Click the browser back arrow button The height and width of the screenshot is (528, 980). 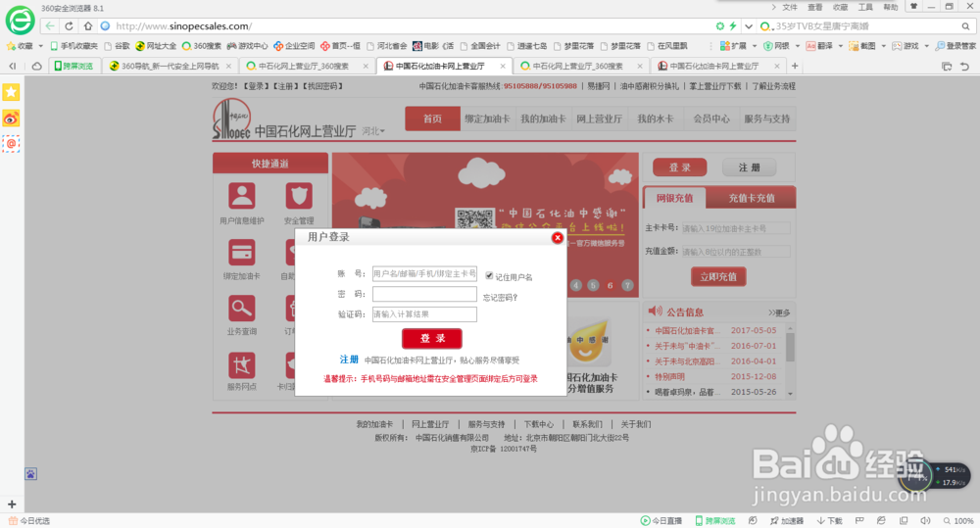[50, 26]
